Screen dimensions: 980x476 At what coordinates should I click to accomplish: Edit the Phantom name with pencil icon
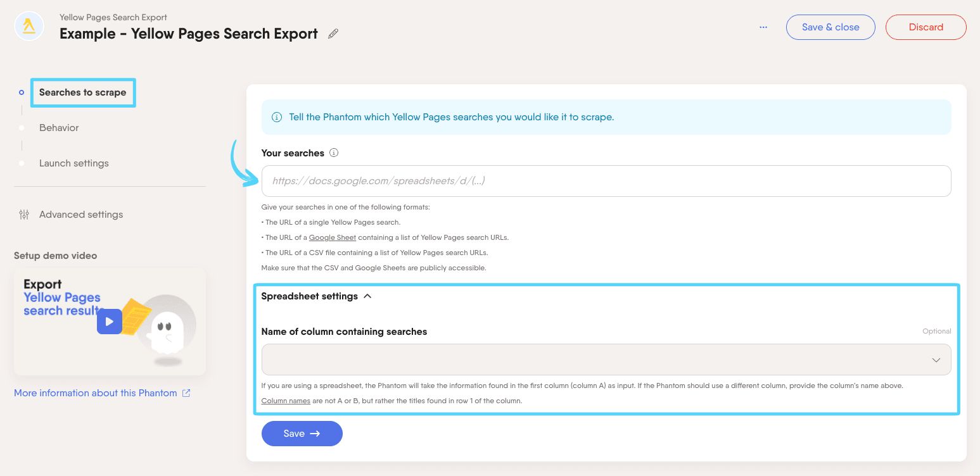tap(333, 34)
